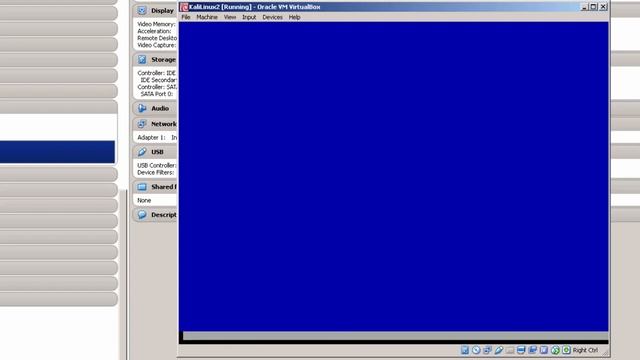640x360 pixels.
Task: Open the Description settings header
Action: [164, 215]
